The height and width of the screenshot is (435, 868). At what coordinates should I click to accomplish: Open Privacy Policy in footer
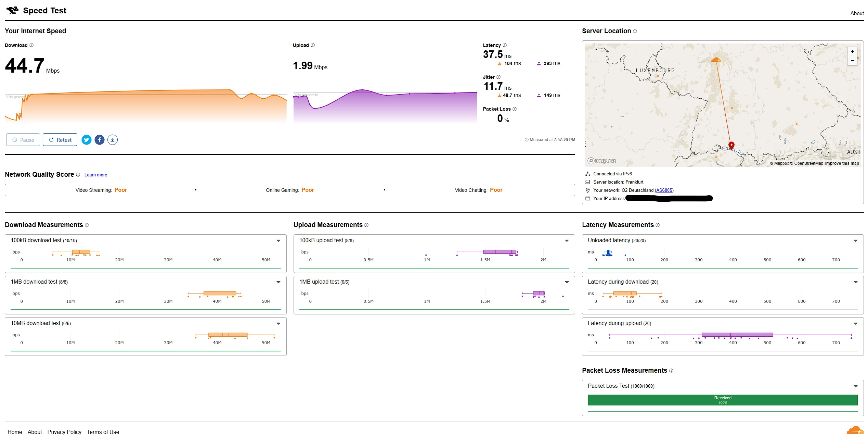pos(64,432)
